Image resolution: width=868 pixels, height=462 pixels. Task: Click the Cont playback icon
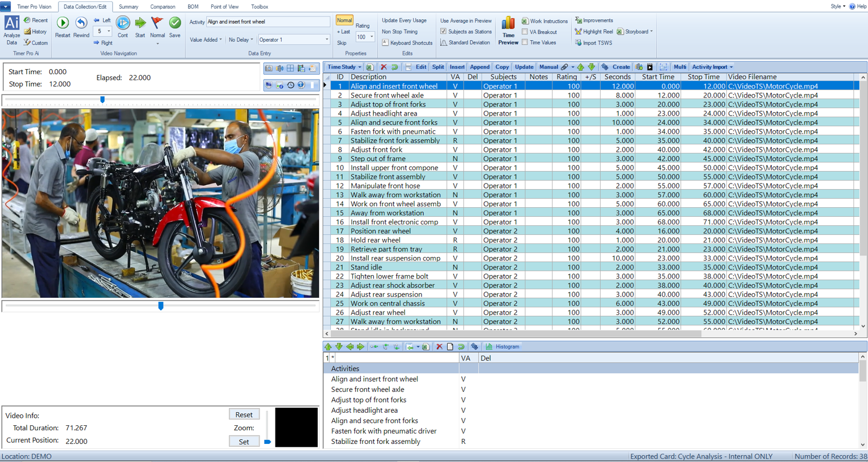pyautogui.click(x=122, y=23)
